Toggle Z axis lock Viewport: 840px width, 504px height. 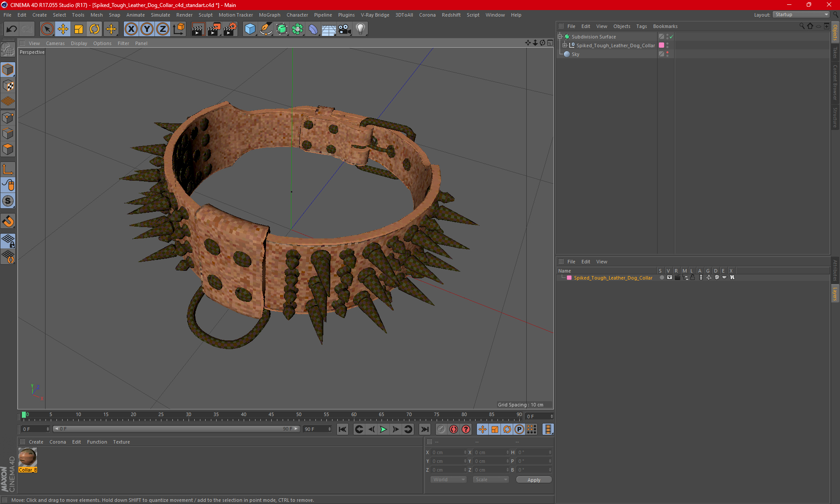tap(163, 29)
